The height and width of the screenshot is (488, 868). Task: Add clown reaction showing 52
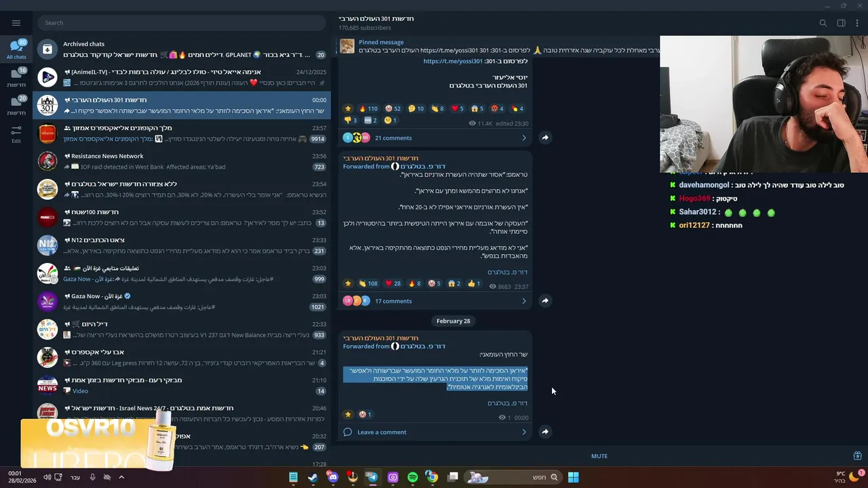pyautogui.click(x=393, y=108)
